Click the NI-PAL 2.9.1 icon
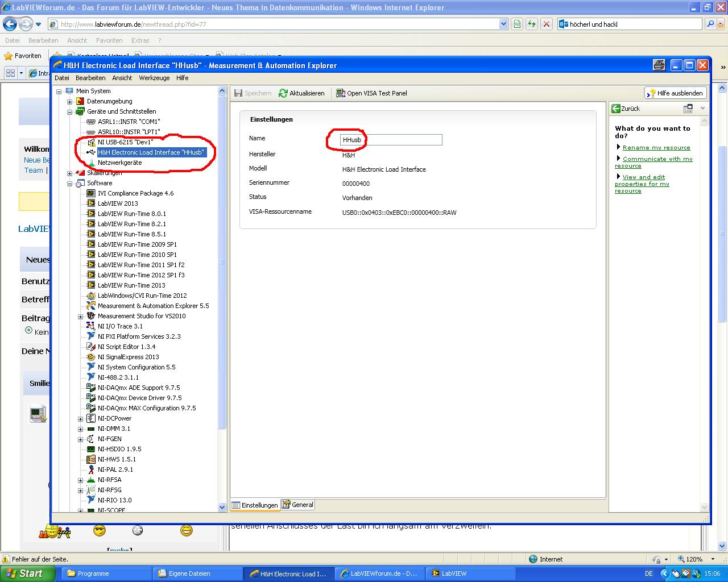Viewport: 728px width, 582px height. click(91, 469)
